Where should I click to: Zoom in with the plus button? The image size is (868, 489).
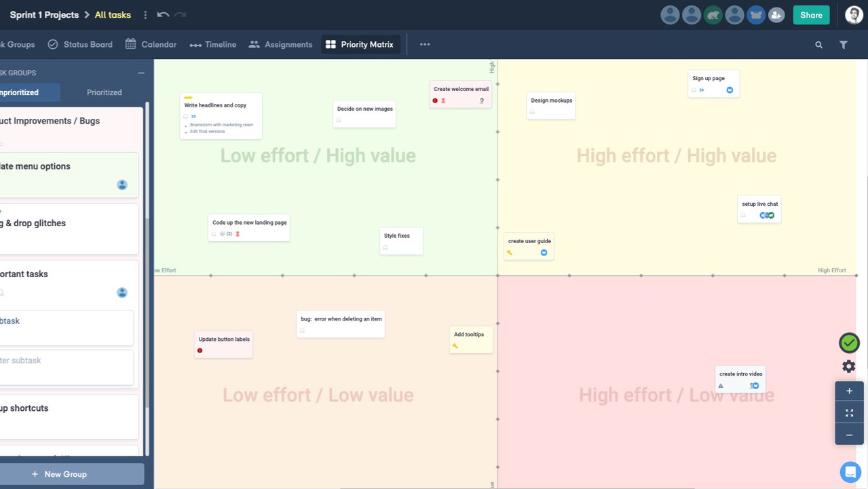click(849, 391)
